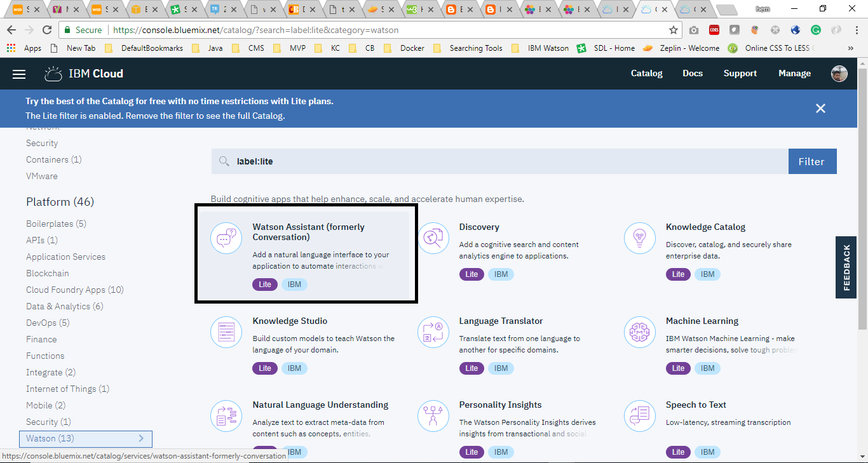Select the Watson Assistant service icon
Image resolution: width=868 pixels, height=463 pixels.
click(x=226, y=238)
